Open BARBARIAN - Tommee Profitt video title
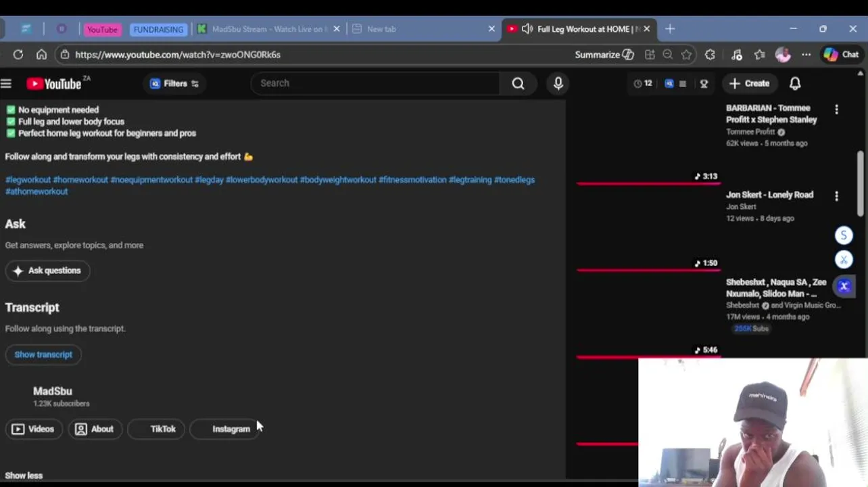Image resolution: width=868 pixels, height=487 pixels. (771, 114)
